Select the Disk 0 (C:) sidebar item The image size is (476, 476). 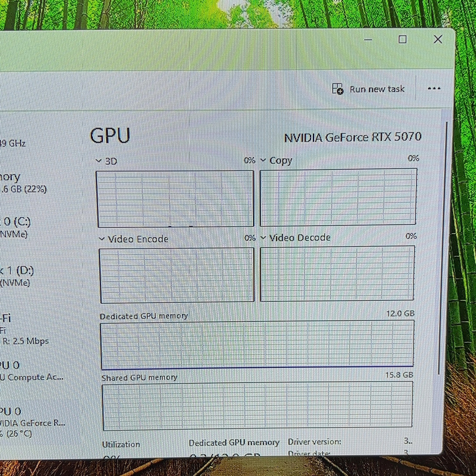click(15, 227)
